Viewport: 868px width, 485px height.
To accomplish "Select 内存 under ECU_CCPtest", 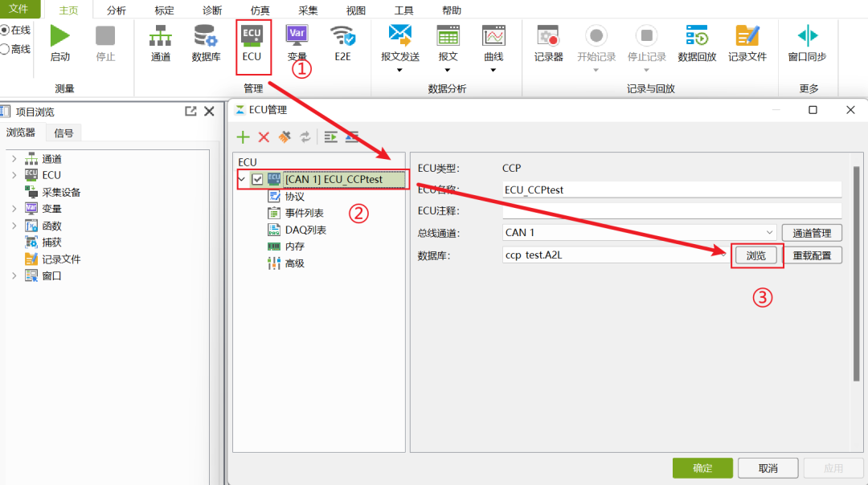I will coord(285,246).
